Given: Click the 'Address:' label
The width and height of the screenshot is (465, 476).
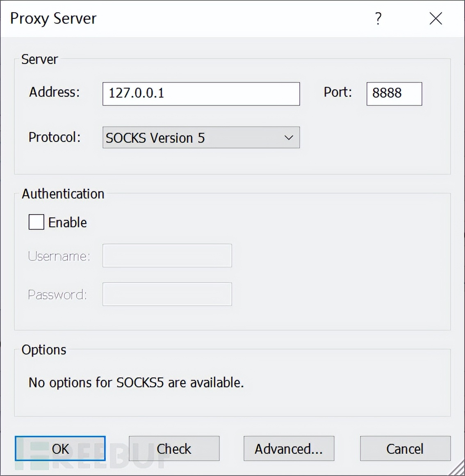Looking at the screenshot, I should point(54,92).
